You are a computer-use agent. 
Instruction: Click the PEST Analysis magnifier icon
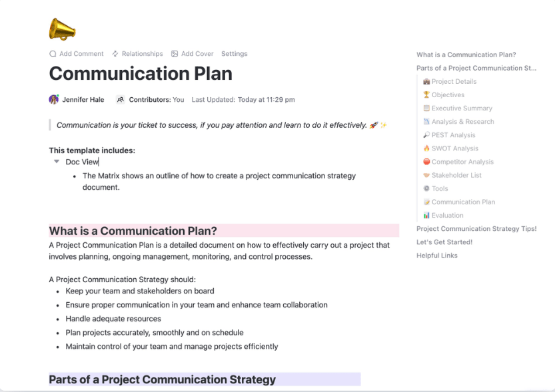pyautogui.click(x=426, y=135)
